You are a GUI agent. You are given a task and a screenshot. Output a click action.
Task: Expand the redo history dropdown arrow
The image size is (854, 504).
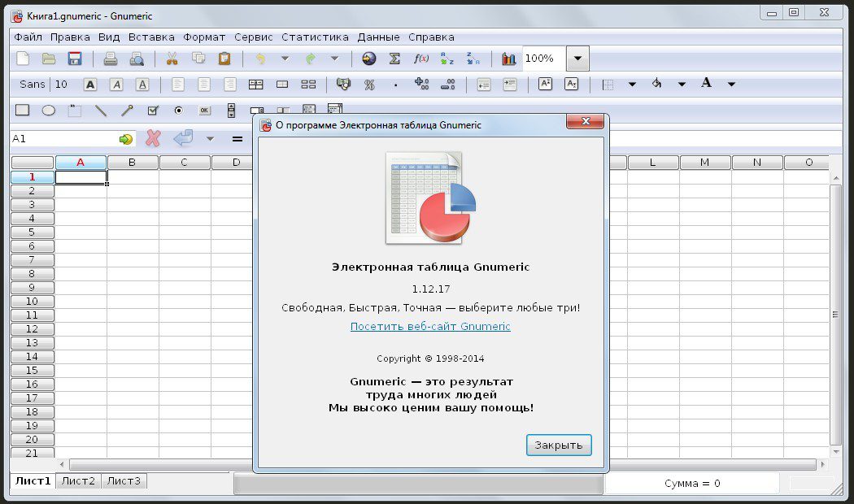(x=334, y=59)
